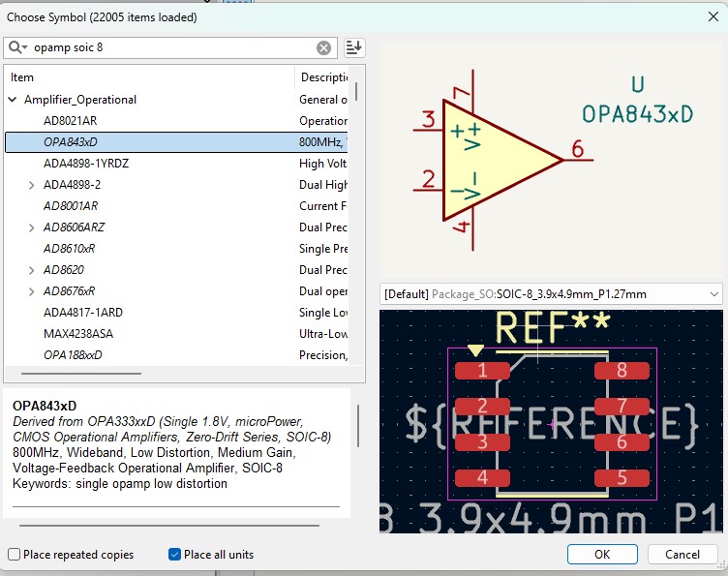728x576 pixels.
Task: Click the Description column header
Action: pyautogui.click(x=321, y=77)
